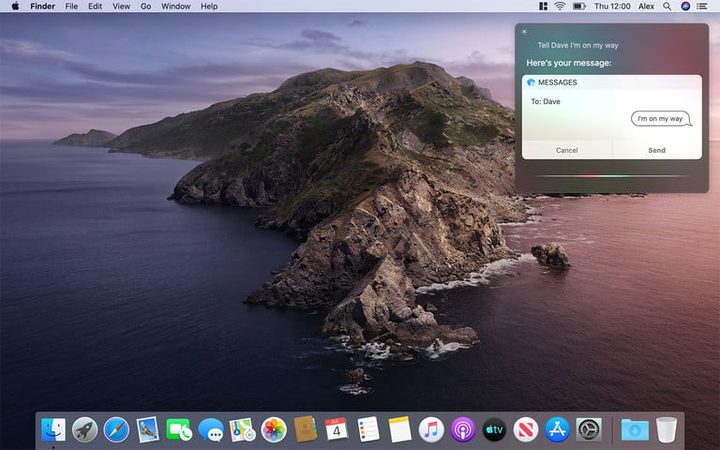Open the Downloads folder in Dock
This screenshot has width=720, height=450.
click(x=635, y=430)
